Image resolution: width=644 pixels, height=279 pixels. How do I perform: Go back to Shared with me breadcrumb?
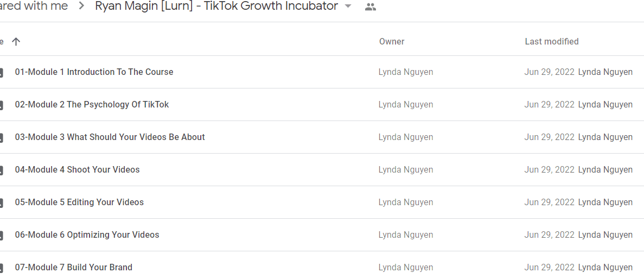tap(34, 6)
